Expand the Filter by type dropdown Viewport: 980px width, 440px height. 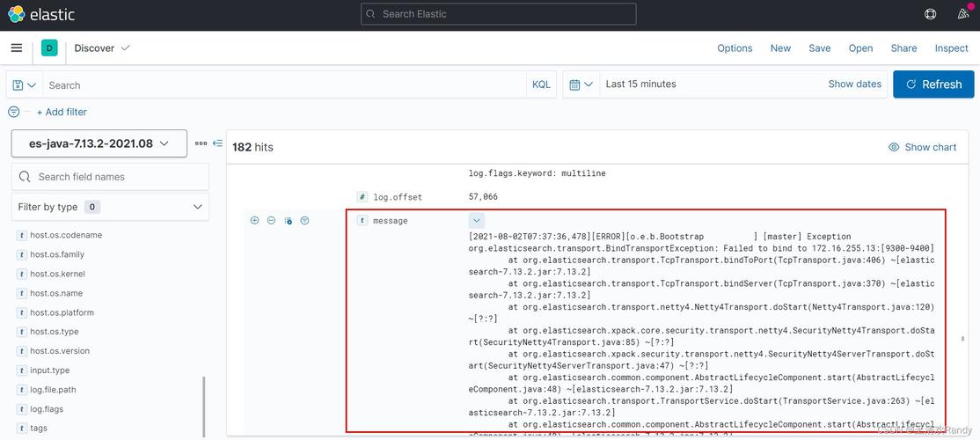(110, 207)
